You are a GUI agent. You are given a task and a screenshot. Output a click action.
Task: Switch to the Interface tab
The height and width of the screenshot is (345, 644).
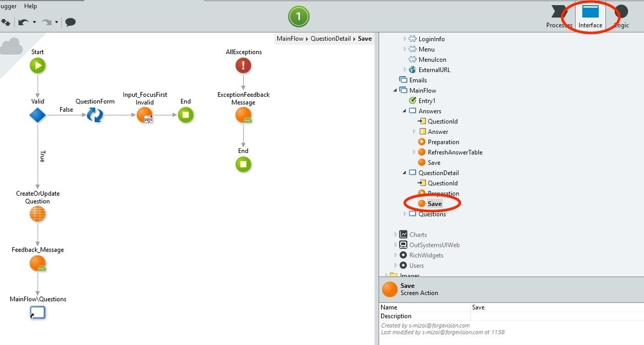pos(590,16)
